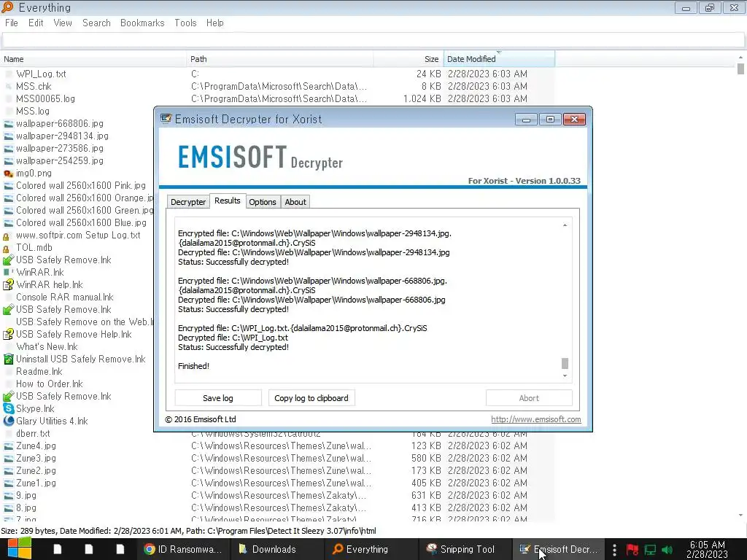The width and height of the screenshot is (747, 560).
Task: Select the Colored wall 2560x1600 Blue.jpg icon
Action: [8, 223]
